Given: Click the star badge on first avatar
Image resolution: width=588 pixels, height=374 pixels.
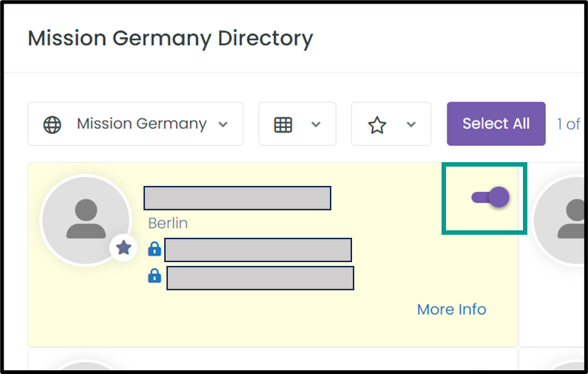Looking at the screenshot, I should (x=124, y=248).
